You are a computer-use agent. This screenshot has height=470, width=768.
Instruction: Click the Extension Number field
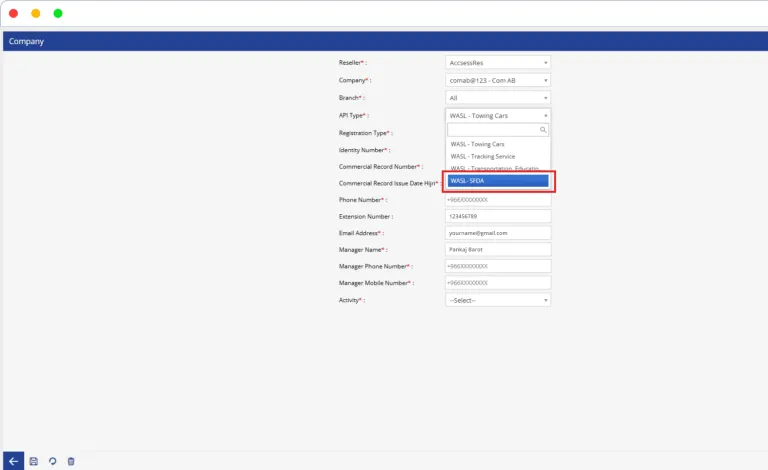coord(497,216)
